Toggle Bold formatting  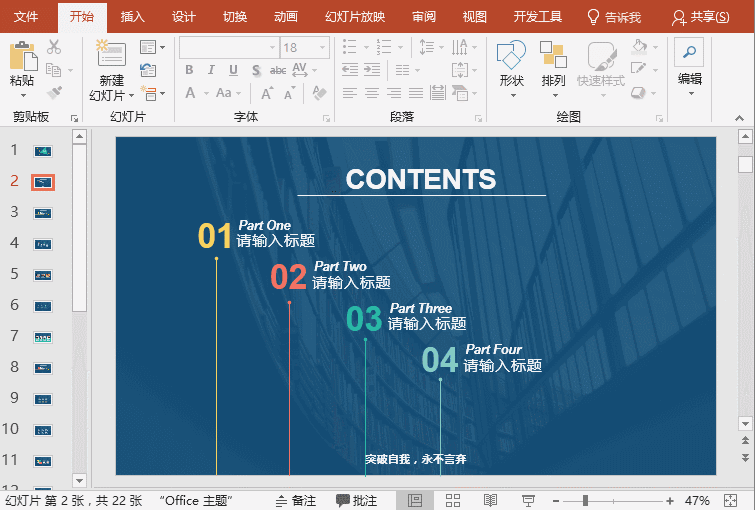190,70
